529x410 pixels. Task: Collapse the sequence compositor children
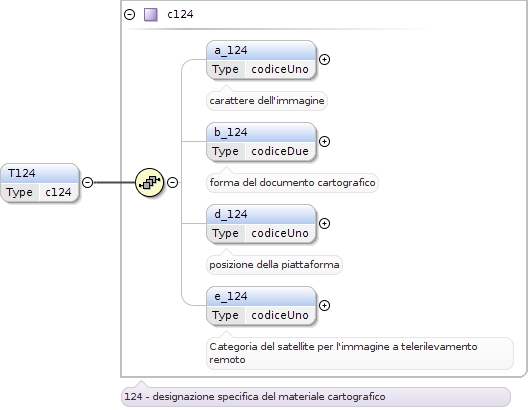[x=172, y=183]
